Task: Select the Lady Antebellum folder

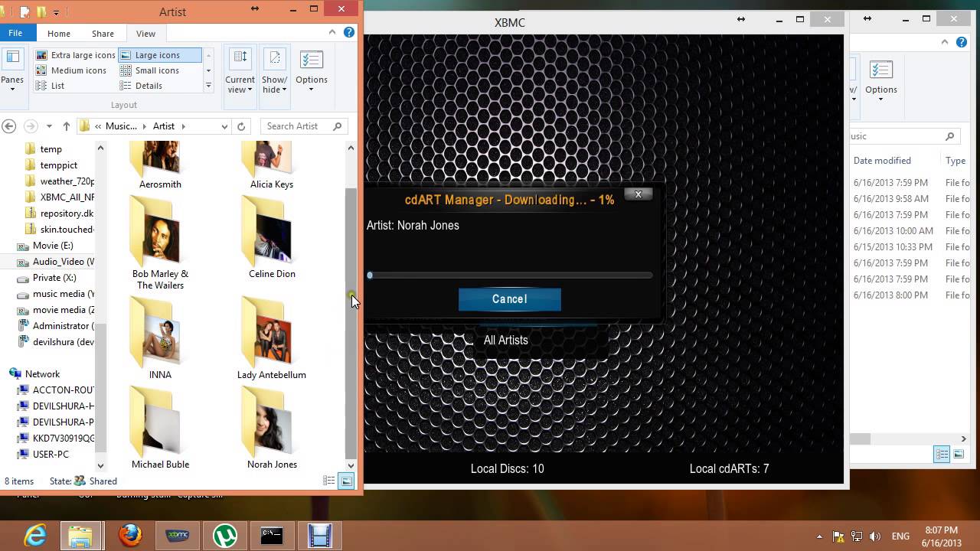Action: [272, 338]
